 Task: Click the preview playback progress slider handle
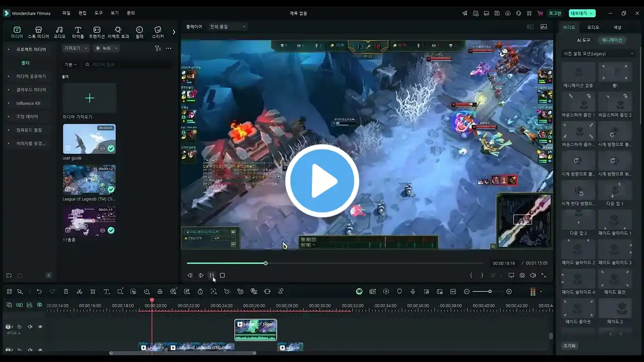pos(266,263)
